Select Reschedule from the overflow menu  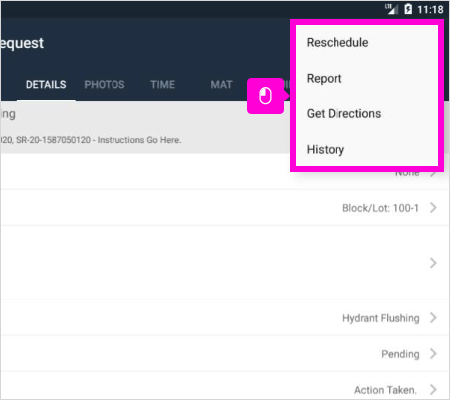pyautogui.click(x=337, y=43)
